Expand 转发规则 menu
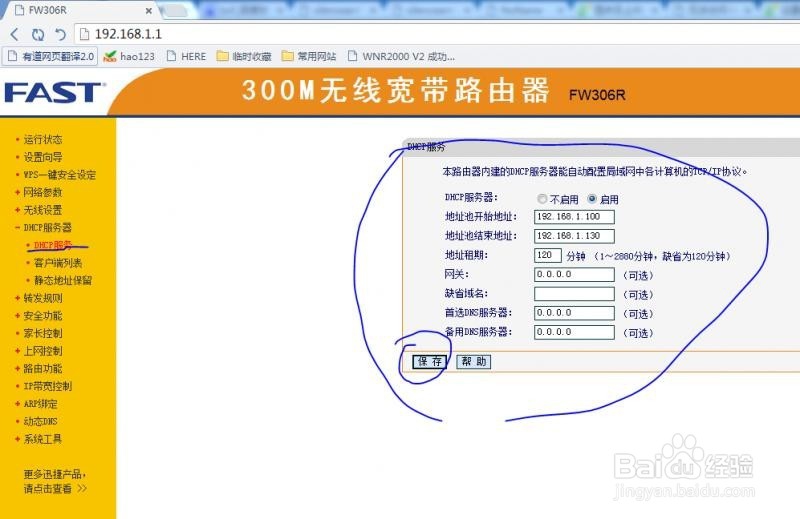 (x=42, y=298)
